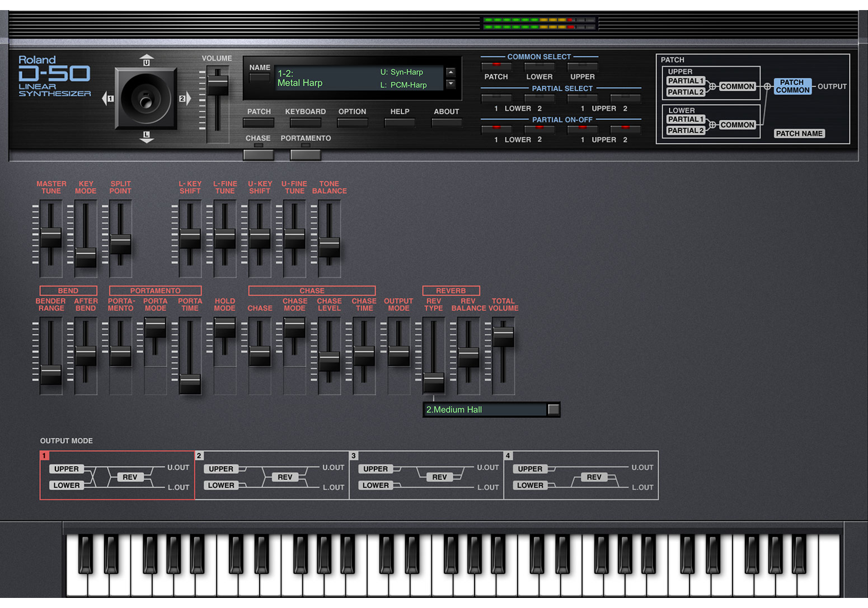
Task: Click the REV BALANCE slider handle
Action: pos(468,357)
